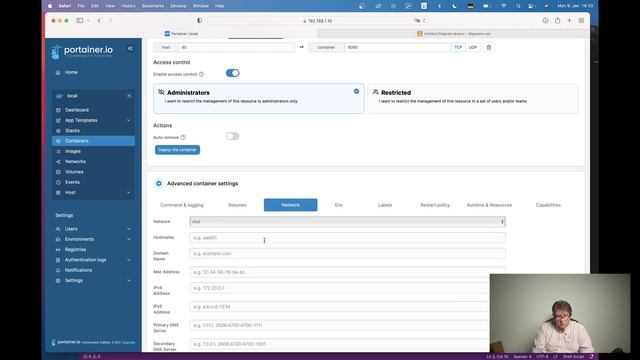
Task: Open a new Safari tab
Action: click(x=569, y=20)
